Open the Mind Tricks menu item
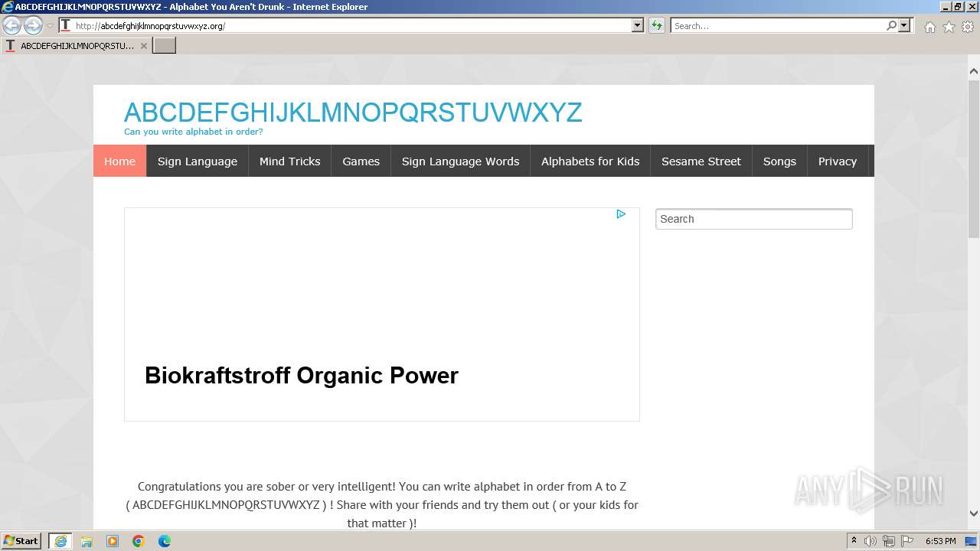This screenshot has height=551, width=980. [x=289, y=161]
